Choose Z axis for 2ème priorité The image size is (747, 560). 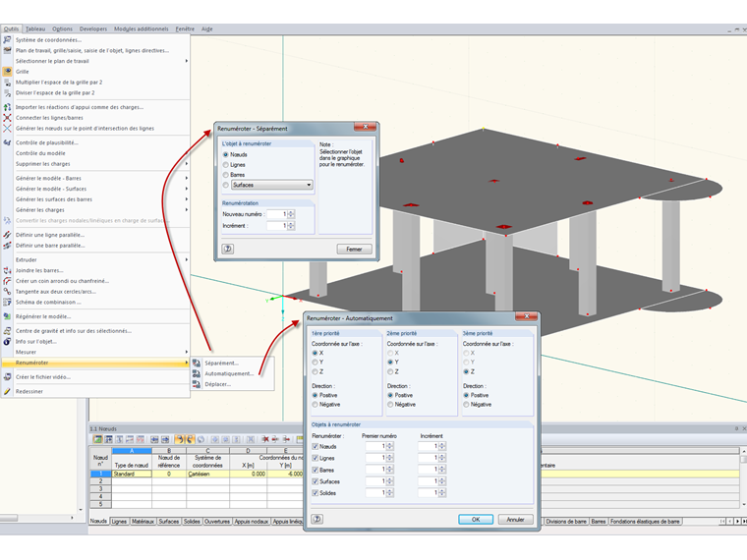coord(390,371)
